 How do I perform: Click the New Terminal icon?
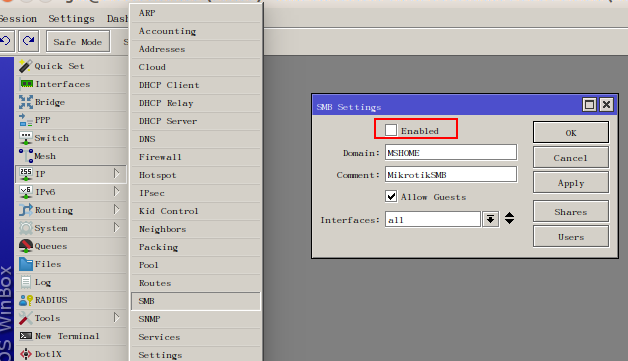26,336
